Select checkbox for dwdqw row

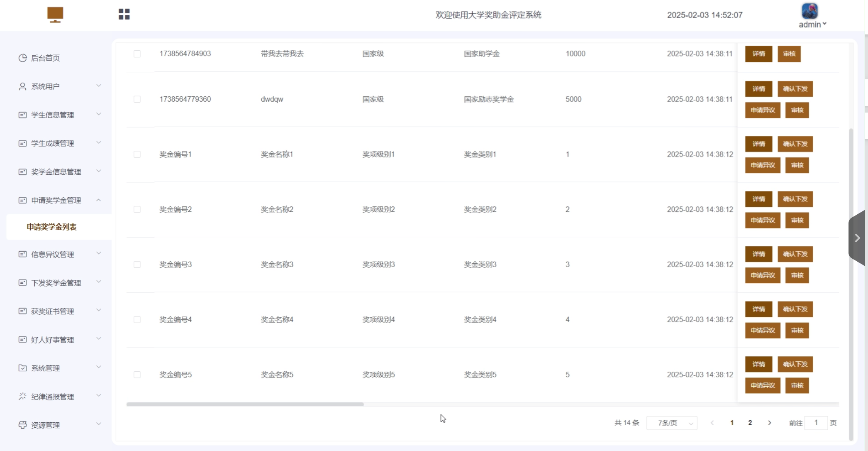click(137, 99)
